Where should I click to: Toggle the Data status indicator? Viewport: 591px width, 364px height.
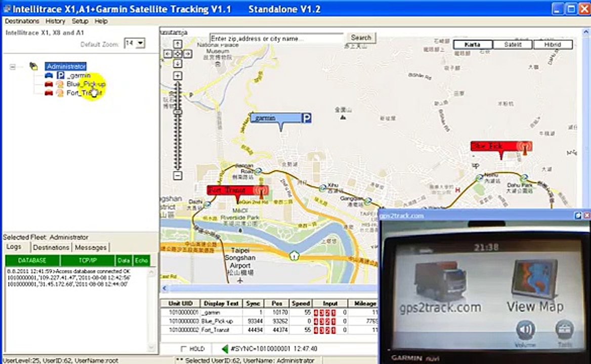coord(123,260)
